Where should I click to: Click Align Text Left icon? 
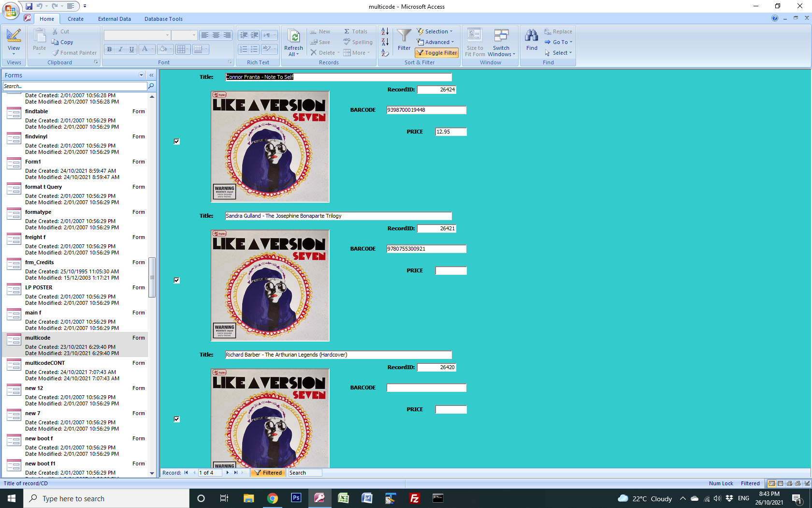[x=205, y=35]
